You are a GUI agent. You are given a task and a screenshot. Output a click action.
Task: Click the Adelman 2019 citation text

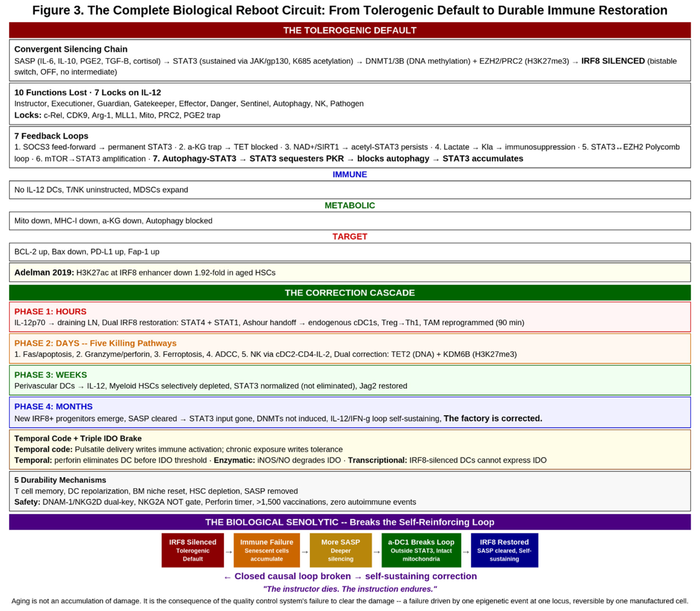(145, 272)
